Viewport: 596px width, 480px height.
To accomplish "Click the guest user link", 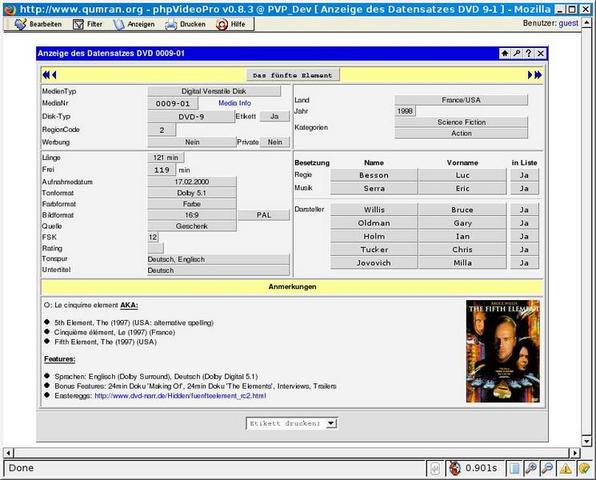I will [568, 23].
